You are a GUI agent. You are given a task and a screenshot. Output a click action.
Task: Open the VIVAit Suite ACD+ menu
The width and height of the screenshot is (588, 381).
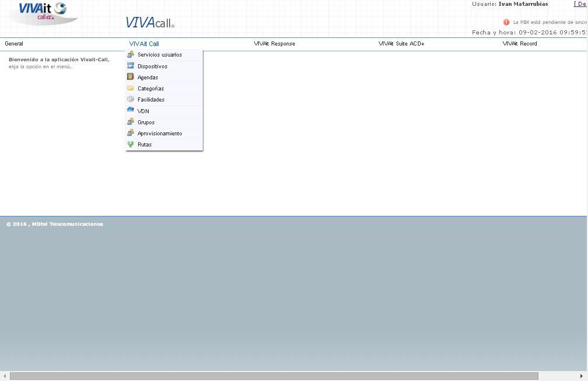pos(402,44)
